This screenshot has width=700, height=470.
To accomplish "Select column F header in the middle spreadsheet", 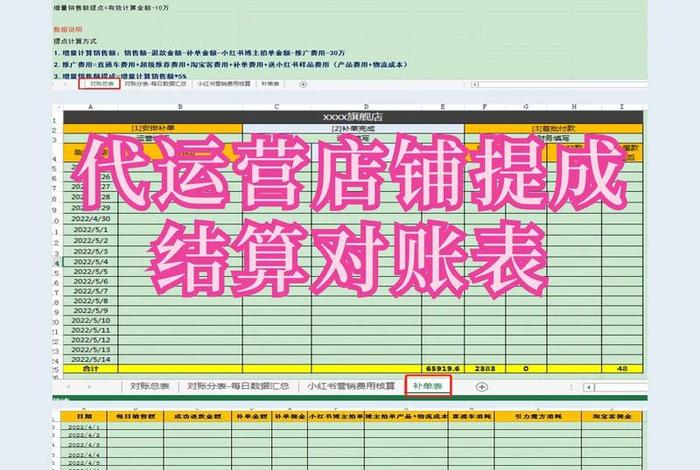I will [485, 107].
